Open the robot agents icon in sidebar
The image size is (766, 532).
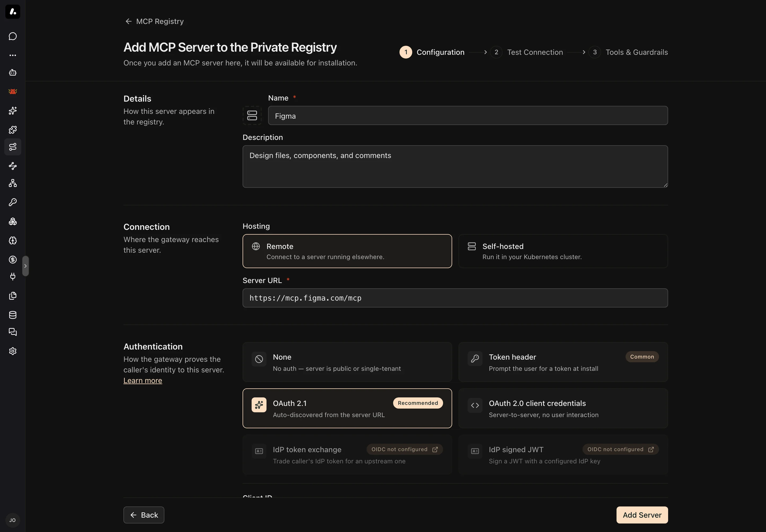pos(13,73)
